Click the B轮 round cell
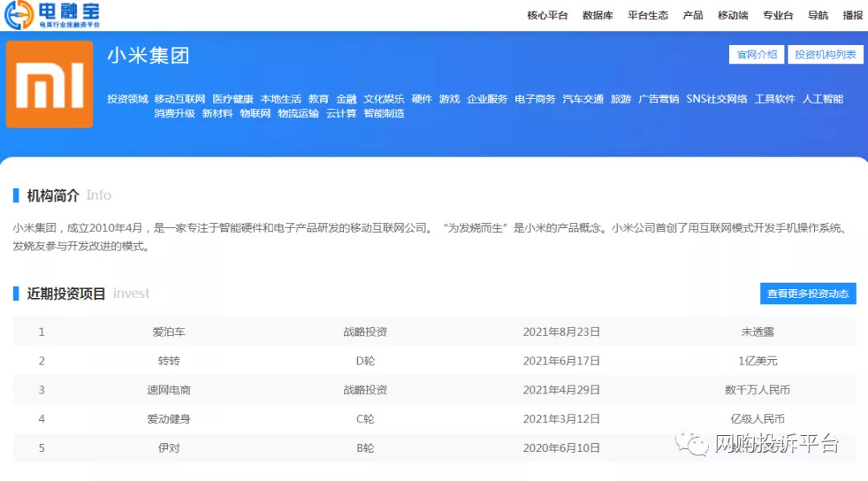 click(x=366, y=448)
